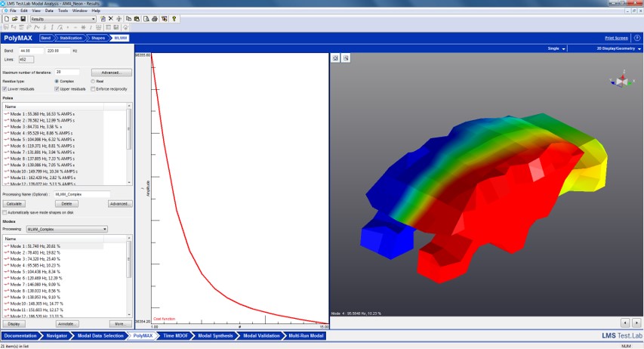This screenshot has width=644, height=349.
Task: Click the Print Screen link
Action: 616,38
